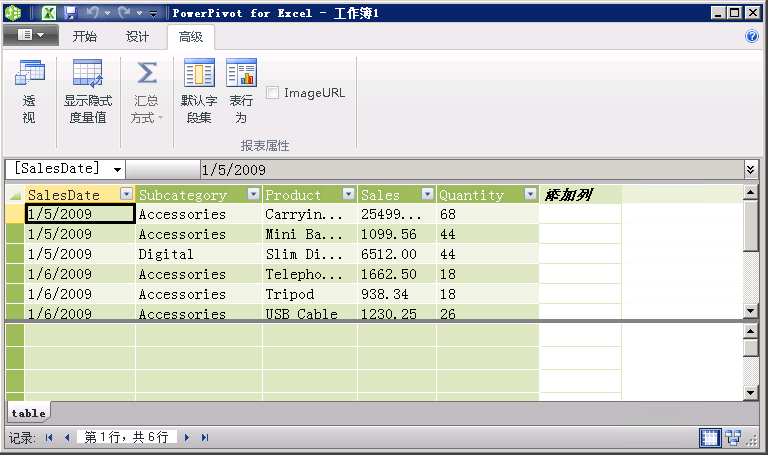Click the Switch to Excel workbook icon

(x=48, y=13)
